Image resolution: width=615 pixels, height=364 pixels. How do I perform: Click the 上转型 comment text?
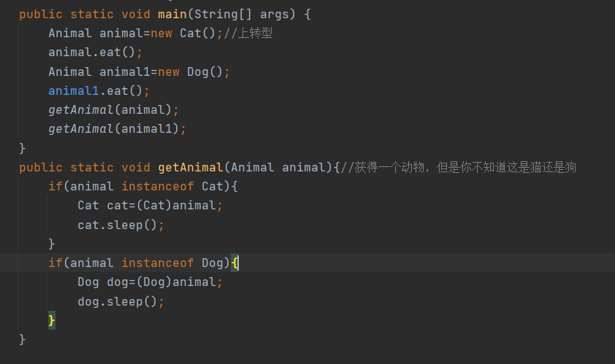255,34
